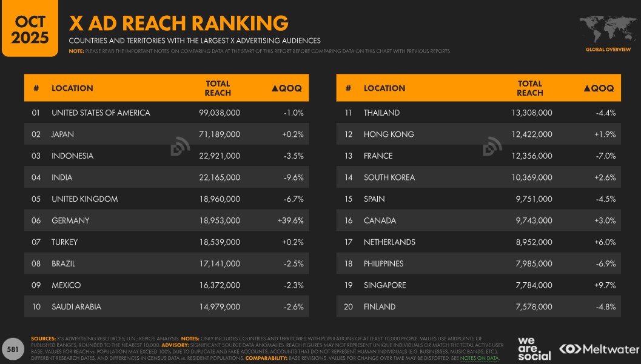The width and height of the screenshot is (641, 364).
Task: Click the Global Overview label
Action: click(x=608, y=49)
